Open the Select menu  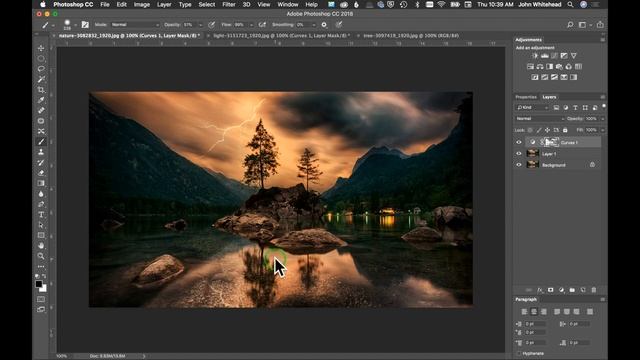click(207, 4)
